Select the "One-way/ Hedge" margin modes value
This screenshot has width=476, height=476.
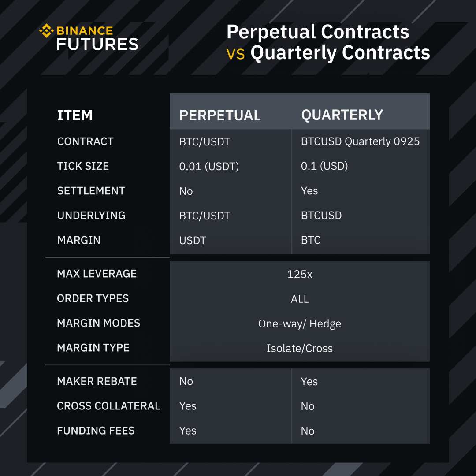300,324
